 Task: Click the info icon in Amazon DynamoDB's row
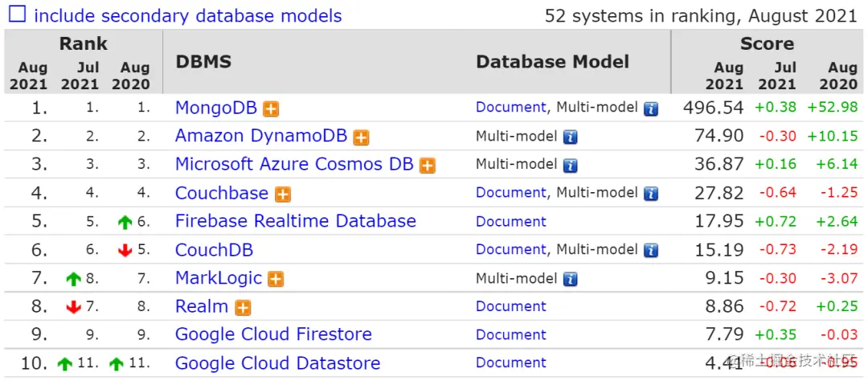[571, 137]
